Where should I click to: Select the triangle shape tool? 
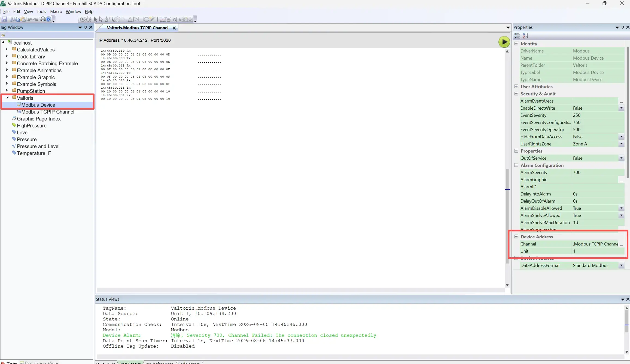[x=130, y=19]
